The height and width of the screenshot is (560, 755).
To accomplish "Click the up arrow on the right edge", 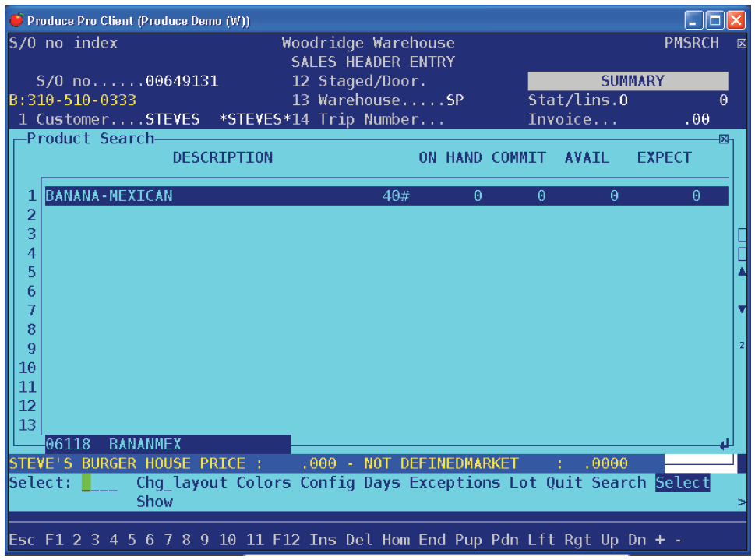I will click(742, 272).
